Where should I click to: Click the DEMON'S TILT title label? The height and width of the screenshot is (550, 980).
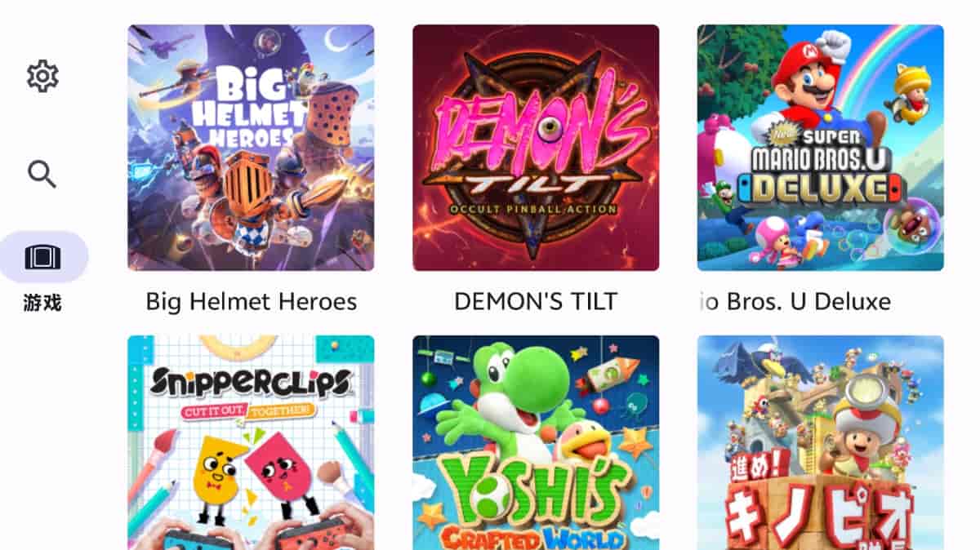[x=536, y=302]
